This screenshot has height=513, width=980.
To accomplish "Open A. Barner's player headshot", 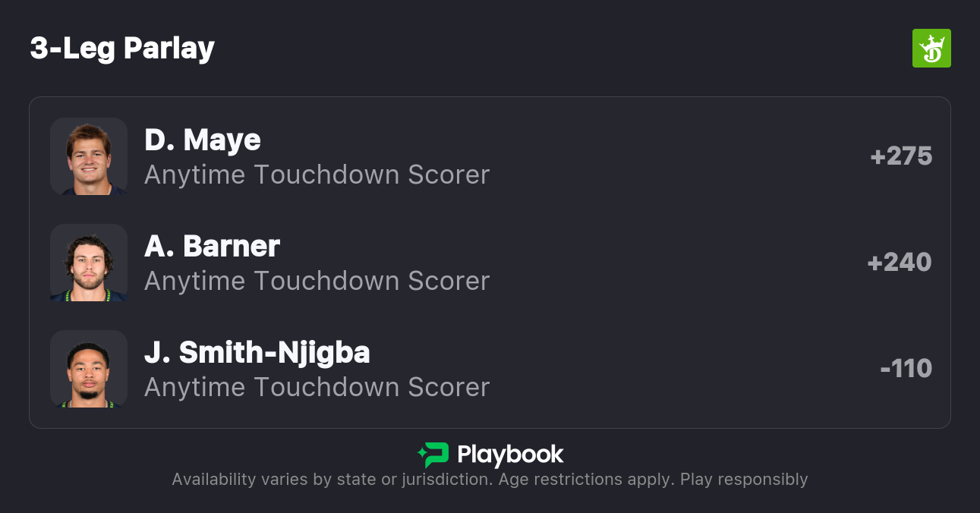I will pyautogui.click(x=89, y=263).
